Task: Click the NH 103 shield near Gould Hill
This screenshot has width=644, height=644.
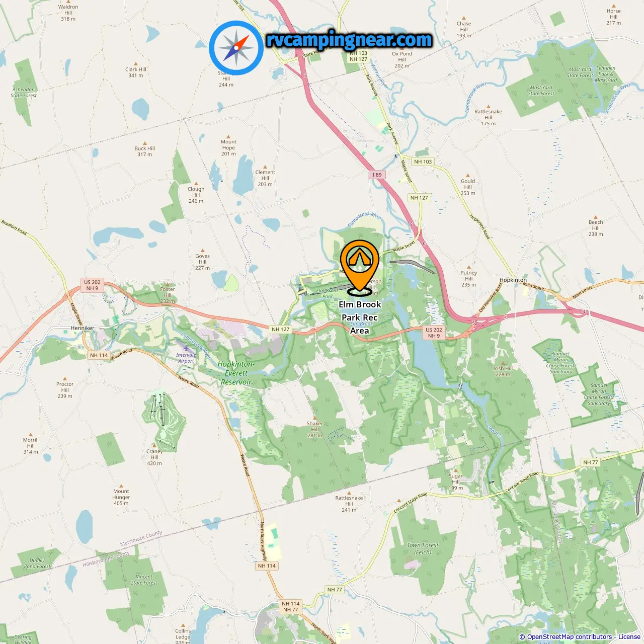Action: point(423,162)
